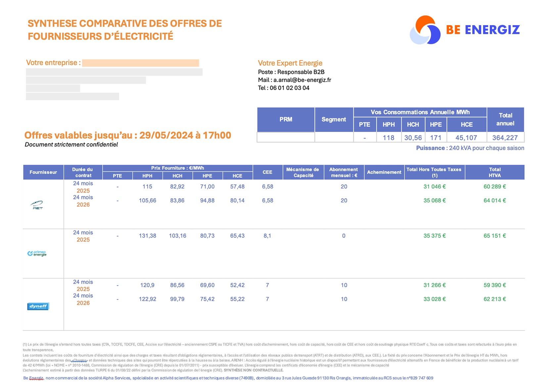This screenshot has height=392, width=555.
Task: Click 'Poste : Responsable B2B' line
Action: pyautogui.click(x=291, y=72)
